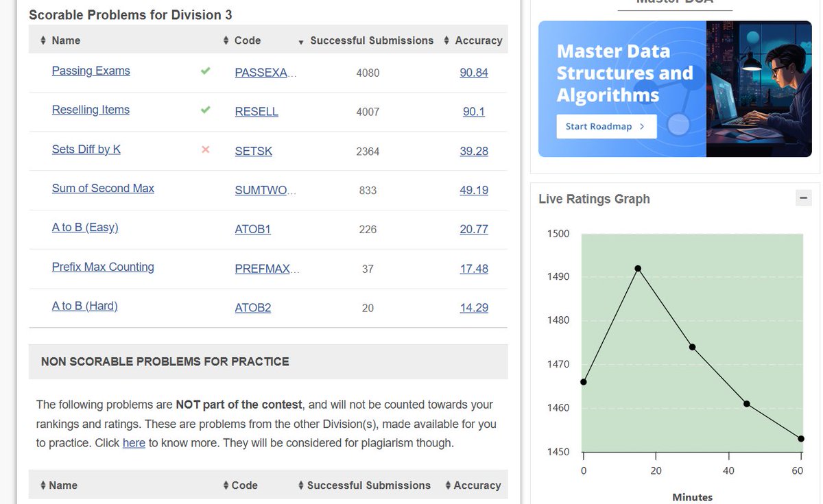The width and height of the screenshot is (823, 504).
Task: Click the 4007 submissions count
Action: [x=368, y=112]
